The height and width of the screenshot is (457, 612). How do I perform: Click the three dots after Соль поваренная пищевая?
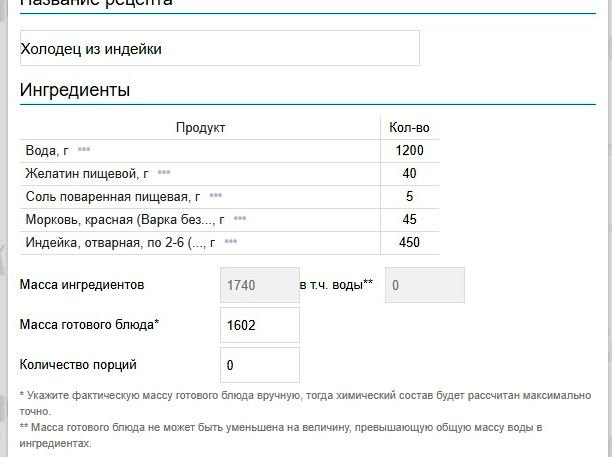[x=216, y=196]
